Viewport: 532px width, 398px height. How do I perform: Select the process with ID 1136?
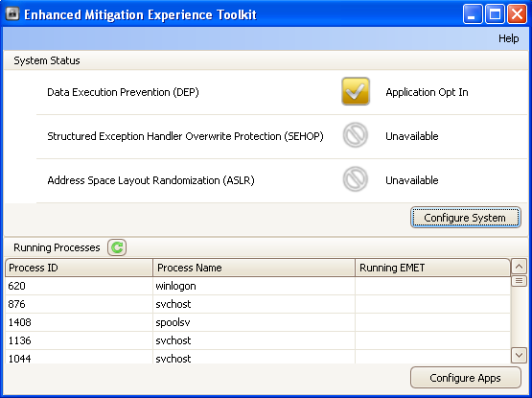(x=258, y=340)
